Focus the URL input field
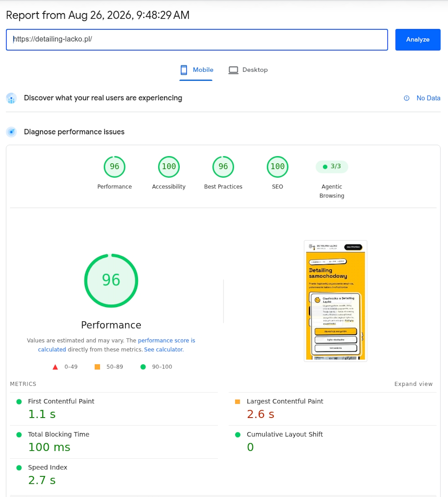The image size is (448, 497). click(197, 40)
